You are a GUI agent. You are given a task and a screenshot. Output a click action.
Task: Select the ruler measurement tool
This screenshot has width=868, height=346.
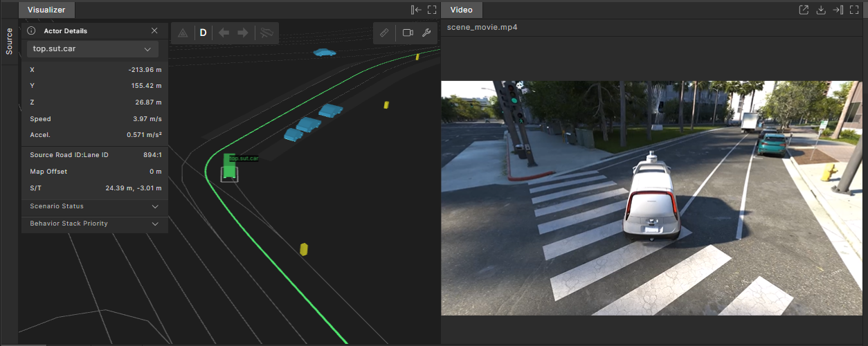click(384, 33)
